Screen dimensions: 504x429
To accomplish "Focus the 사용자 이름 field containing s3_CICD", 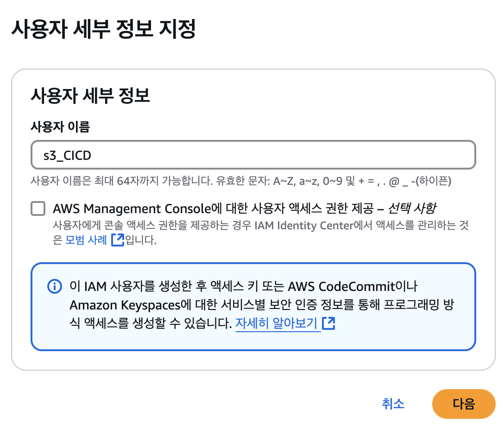I will [253, 155].
